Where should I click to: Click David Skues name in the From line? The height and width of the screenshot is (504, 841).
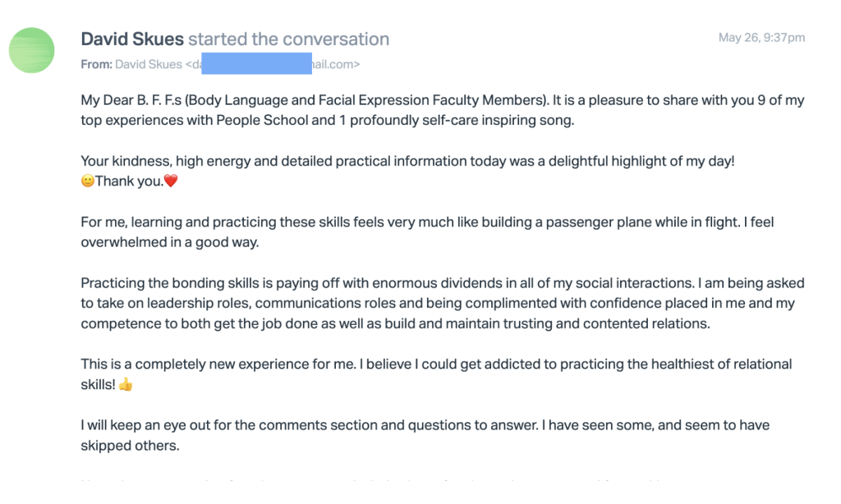pos(147,64)
